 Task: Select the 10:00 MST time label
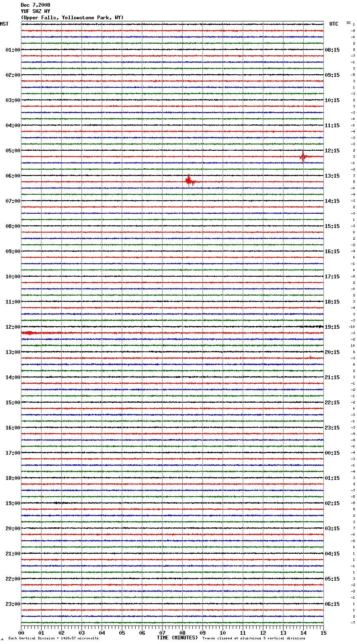(13, 277)
